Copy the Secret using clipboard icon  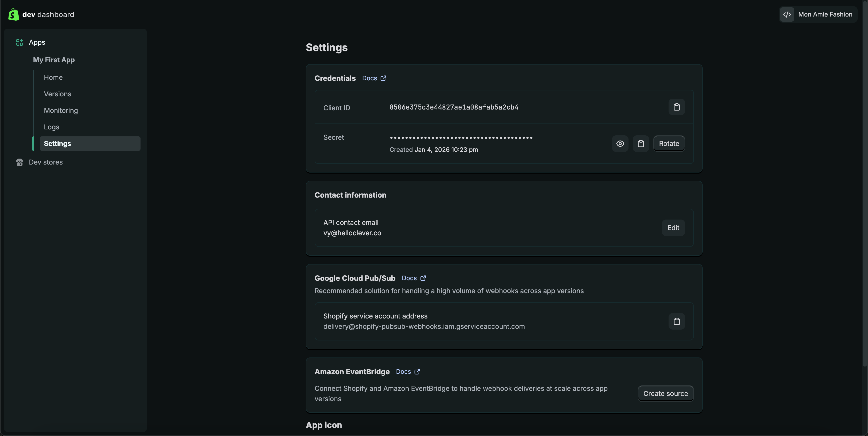click(x=641, y=144)
